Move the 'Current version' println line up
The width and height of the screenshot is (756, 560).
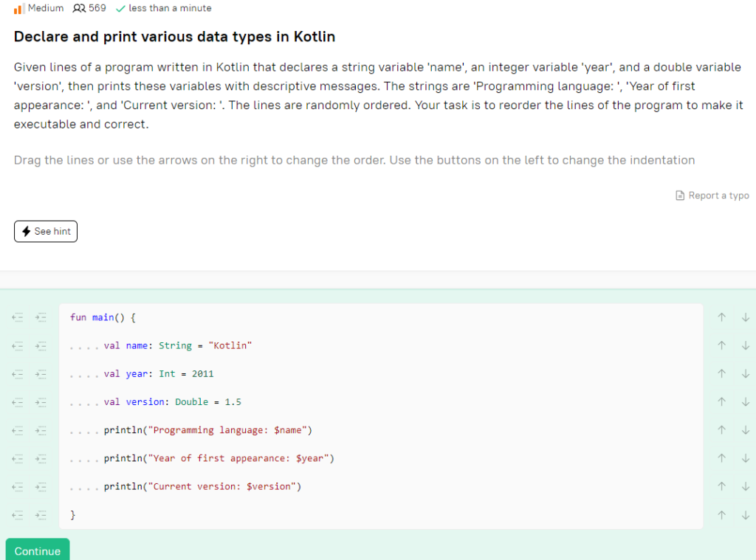click(721, 486)
